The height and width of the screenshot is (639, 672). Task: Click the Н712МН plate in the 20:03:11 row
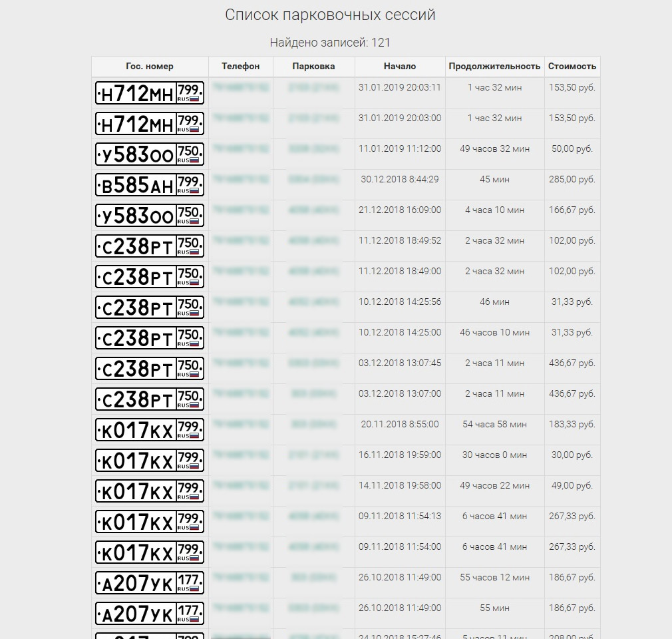150,93
